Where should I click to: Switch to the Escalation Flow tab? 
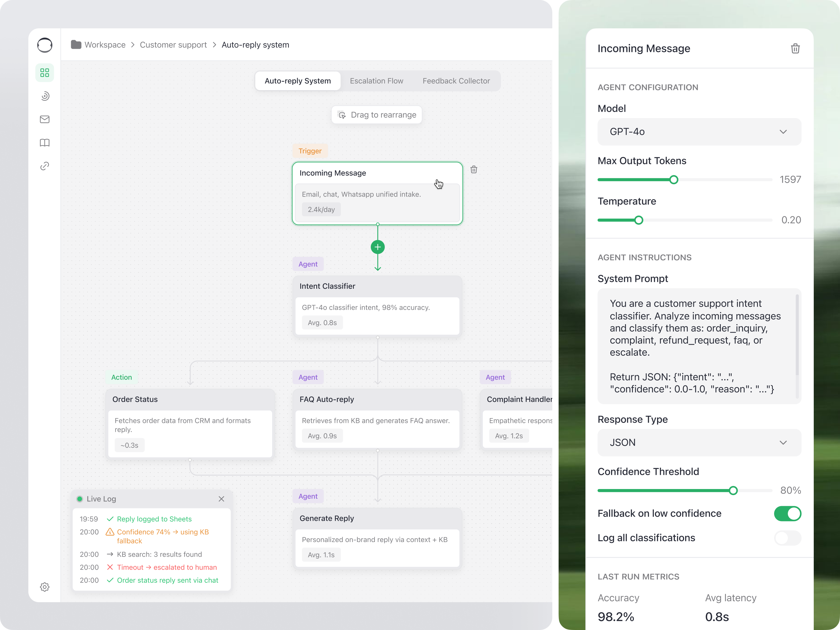376,81
